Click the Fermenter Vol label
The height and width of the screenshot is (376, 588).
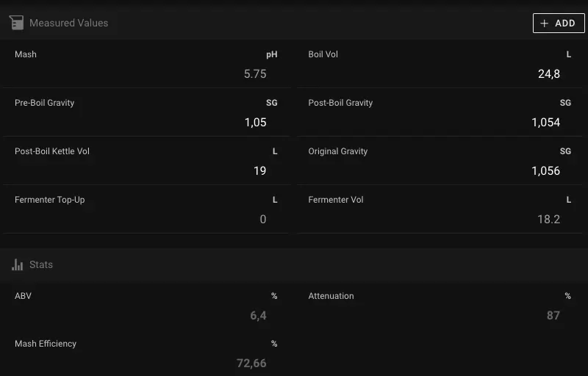(336, 200)
